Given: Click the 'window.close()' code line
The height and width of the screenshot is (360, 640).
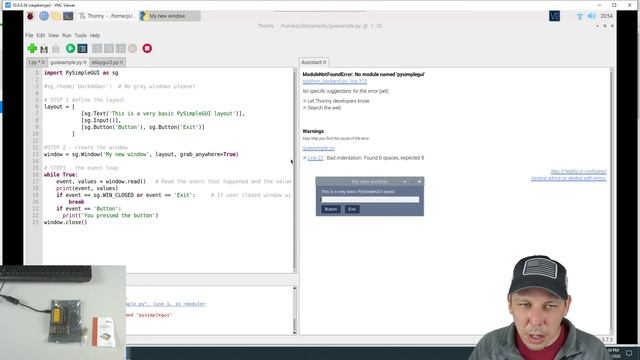Looking at the screenshot, I should [x=65, y=222].
